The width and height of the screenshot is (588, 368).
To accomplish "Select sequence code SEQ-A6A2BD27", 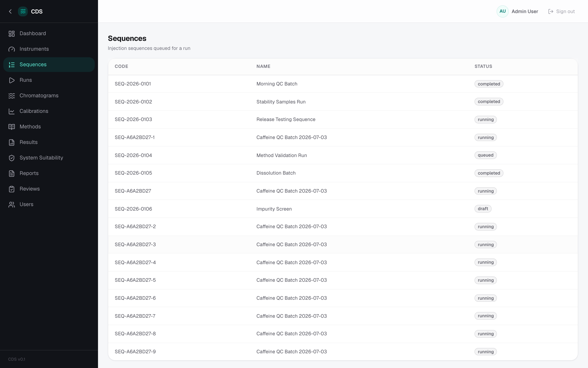I will coord(133,191).
